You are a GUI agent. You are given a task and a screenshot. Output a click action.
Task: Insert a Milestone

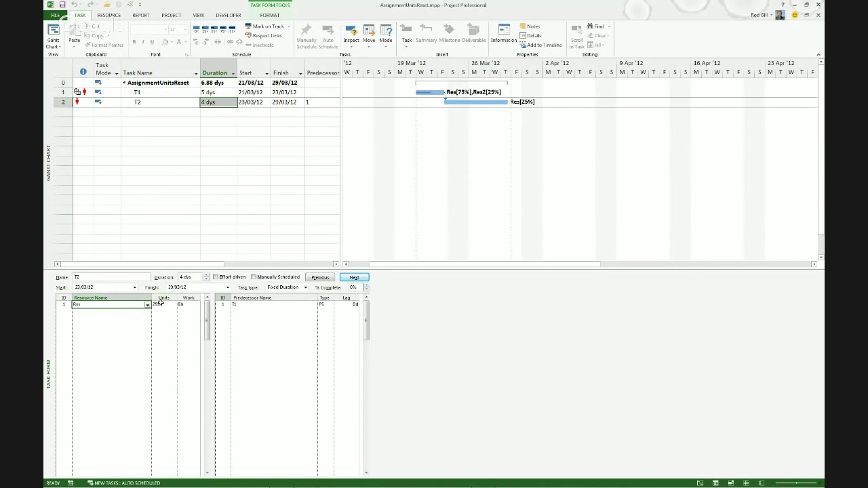(x=449, y=35)
